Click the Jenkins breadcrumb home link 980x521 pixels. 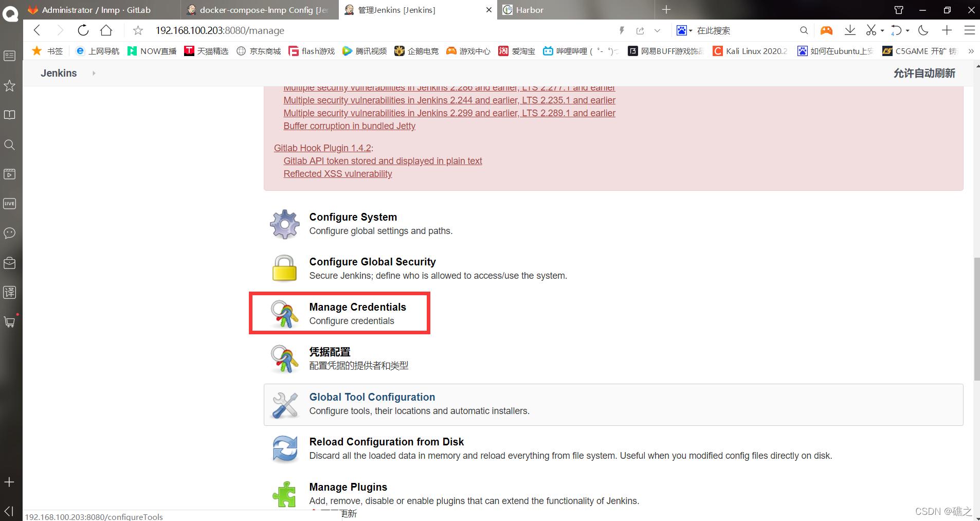coord(59,73)
